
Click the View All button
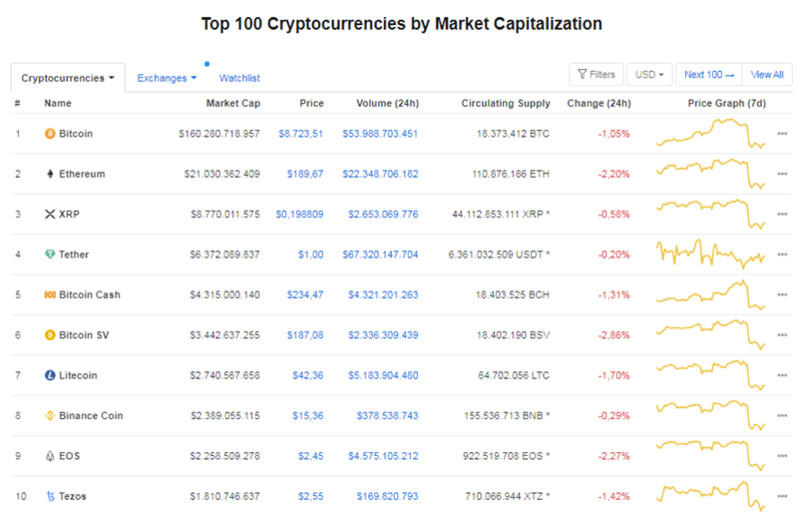tap(767, 74)
